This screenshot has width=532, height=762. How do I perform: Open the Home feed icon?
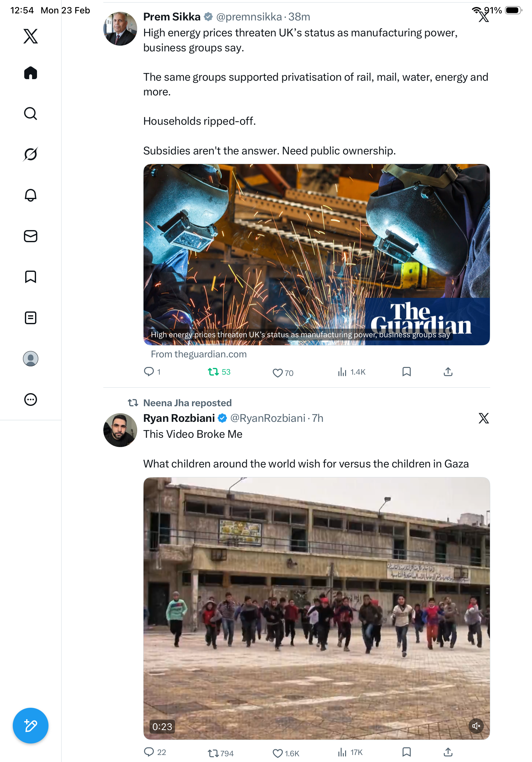31,73
